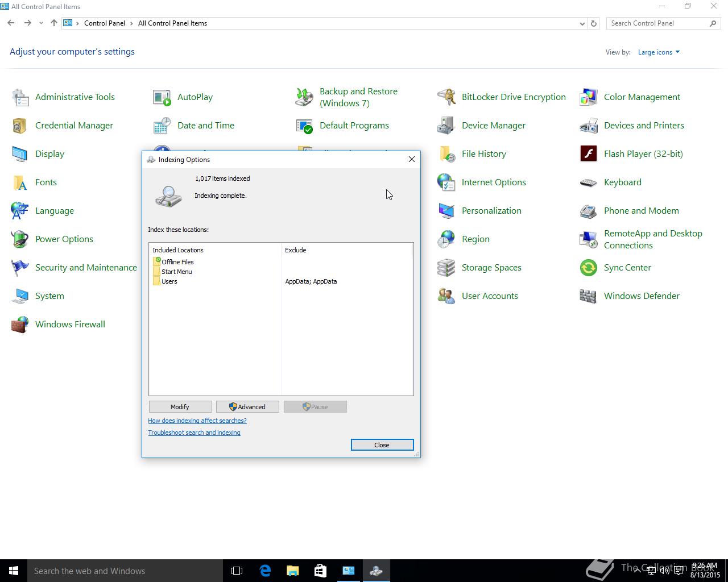Open the Keyboard icon
Viewport: 728px width, 582px height.
pos(589,182)
